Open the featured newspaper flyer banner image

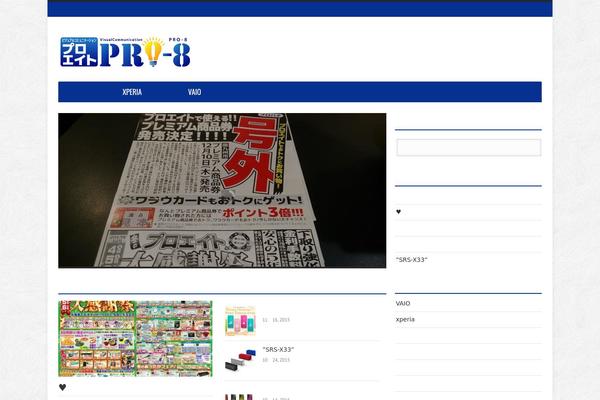click(x=222, y=190)
